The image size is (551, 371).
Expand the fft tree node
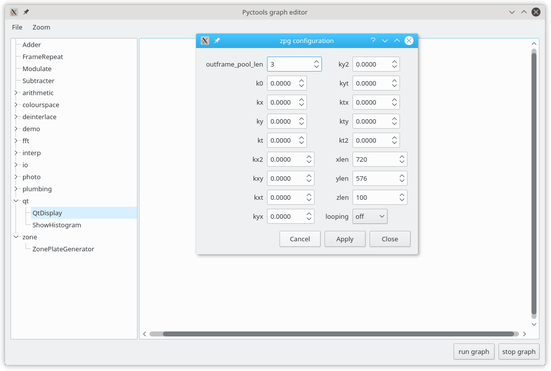click(16, 141)
